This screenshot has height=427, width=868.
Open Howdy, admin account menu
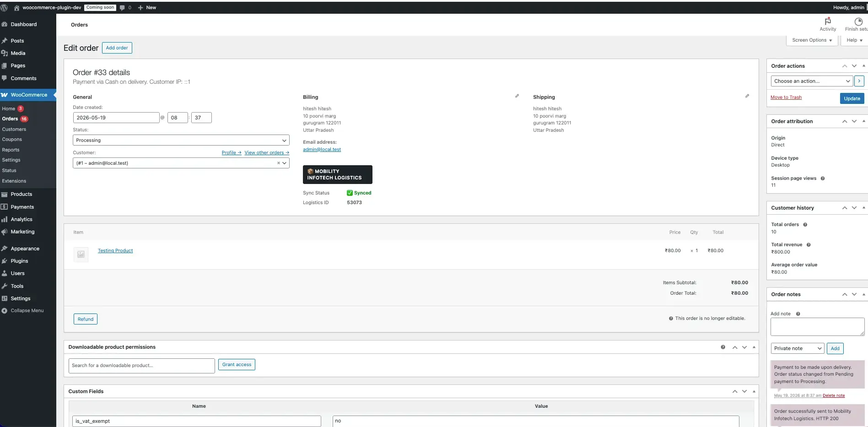coord(849,7)
